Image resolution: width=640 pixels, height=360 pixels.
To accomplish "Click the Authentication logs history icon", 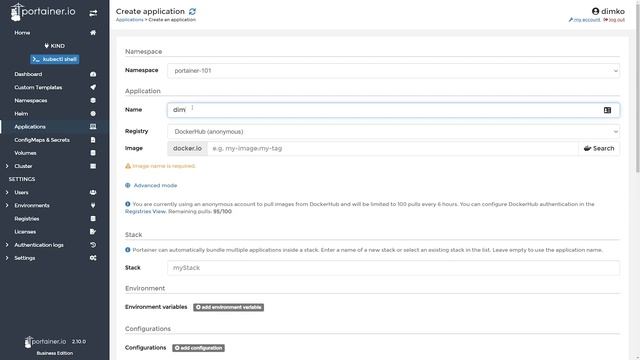I will point(93,245).
